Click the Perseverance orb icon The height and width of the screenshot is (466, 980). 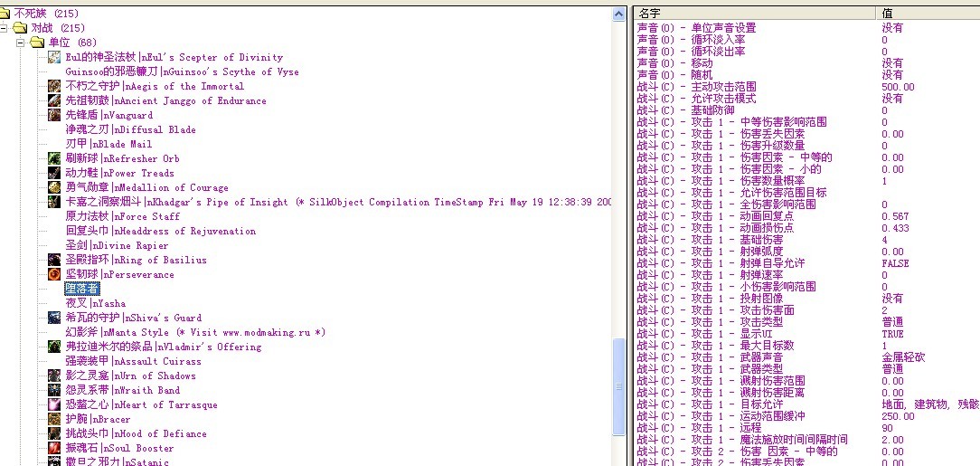[x=54, y=274]
